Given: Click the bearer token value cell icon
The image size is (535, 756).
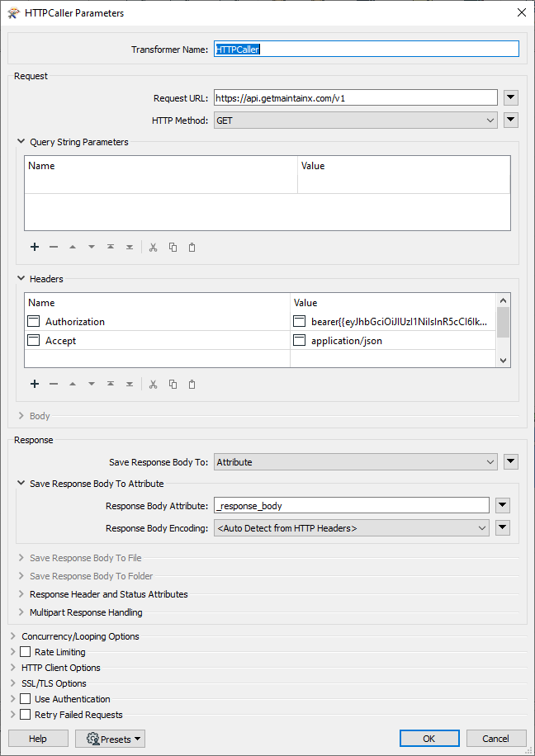Looking at the screenshot, I should (300, 321).
